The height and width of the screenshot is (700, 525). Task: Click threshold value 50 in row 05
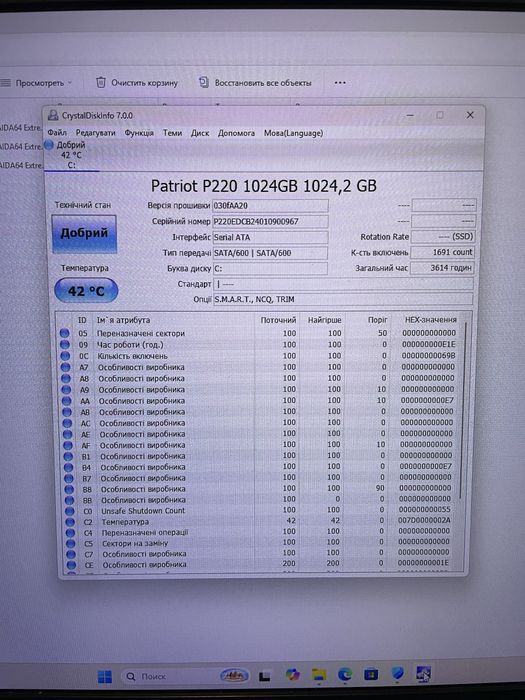pos(382,333)
